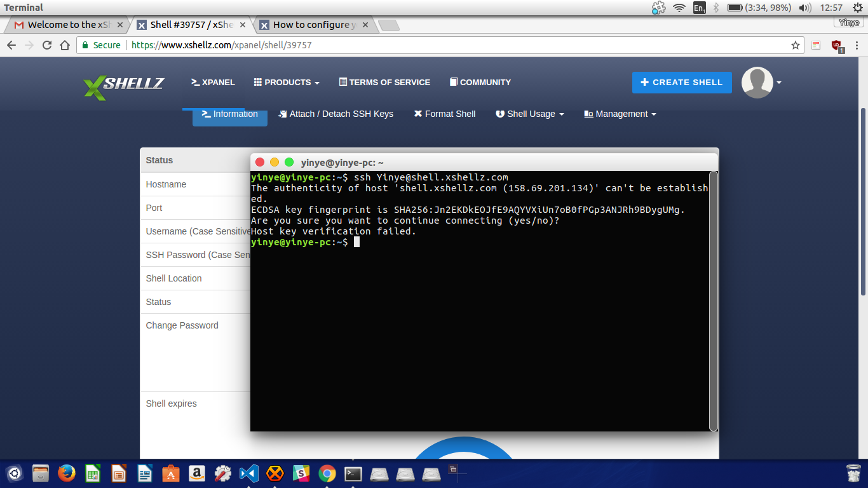Launch Firefox from the dock
This screenshot has width=868, height=488.
tap(67, 473)
